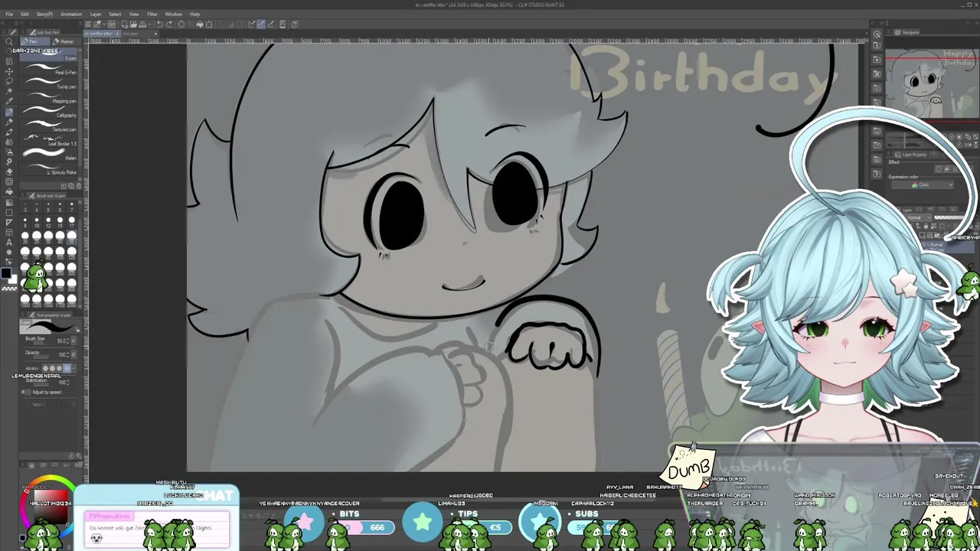Viewport: 980px width, 551px height.
Task: Open the Animation menu
Action: [x=71, y=14]
